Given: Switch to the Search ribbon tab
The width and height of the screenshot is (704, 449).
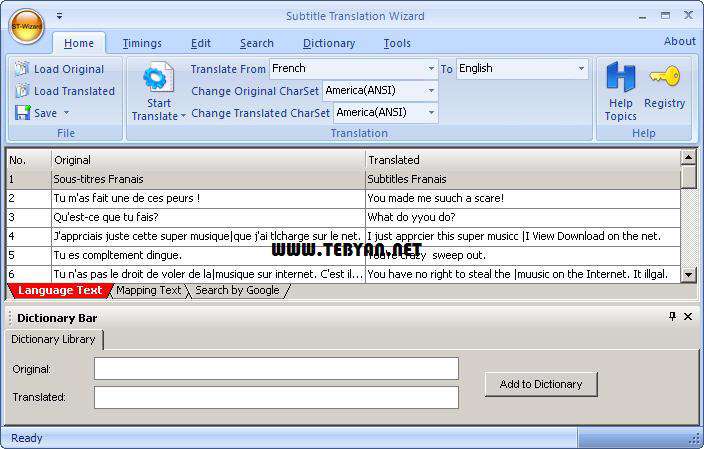Looking at the screenshot, I should pos(257,43).
